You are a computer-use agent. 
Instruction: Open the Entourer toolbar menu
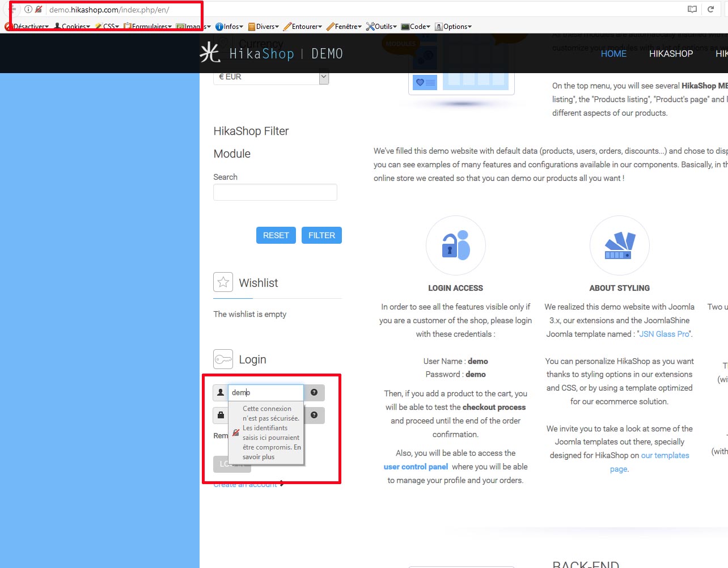(x=303, y=27)
